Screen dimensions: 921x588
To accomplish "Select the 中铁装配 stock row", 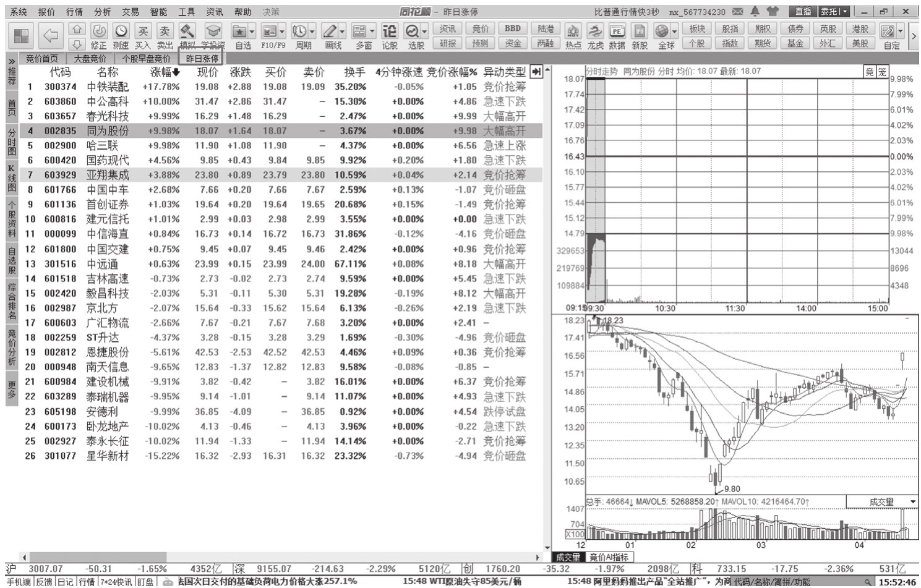I will pos(281,87).
